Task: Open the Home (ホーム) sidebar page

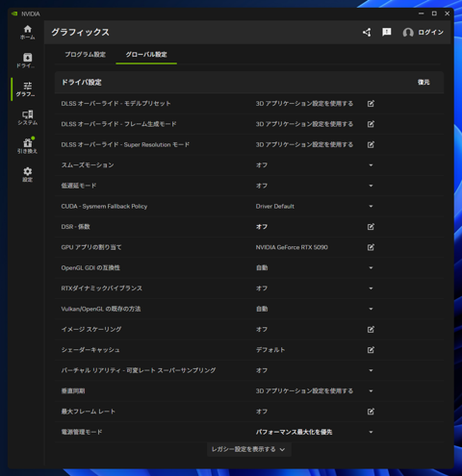Action: (x=28, y=33)
